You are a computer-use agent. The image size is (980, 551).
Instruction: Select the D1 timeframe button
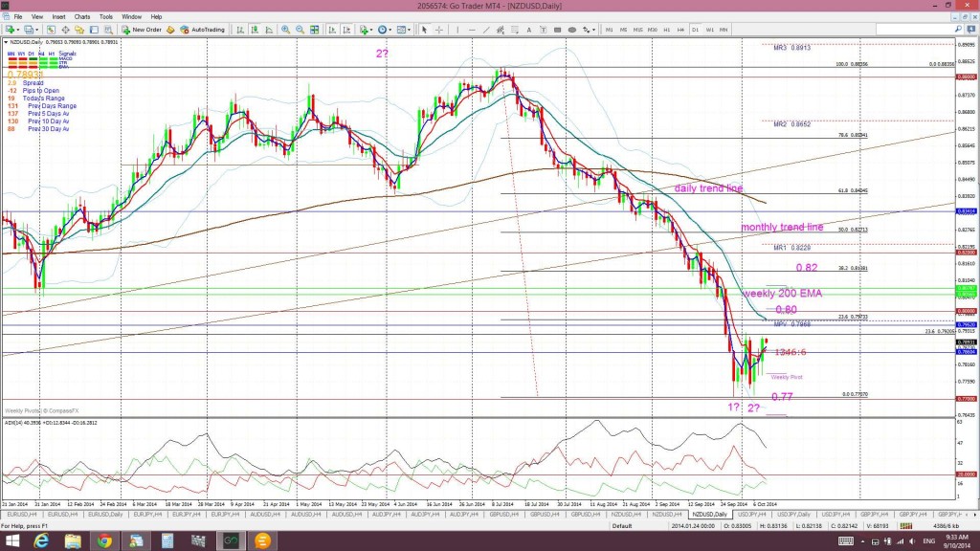coord(695,30)
